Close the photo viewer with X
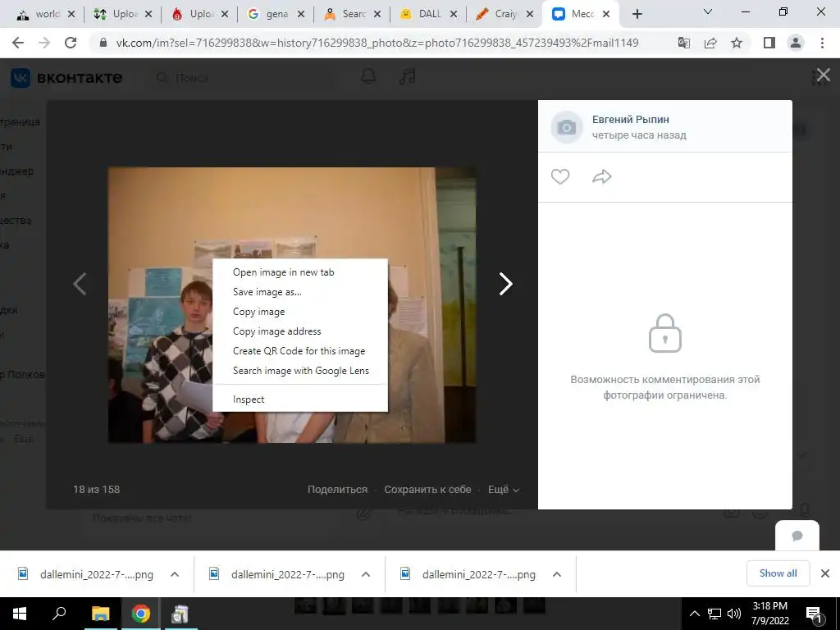Viewport: 840px width, 630px height. coord(823,75)
